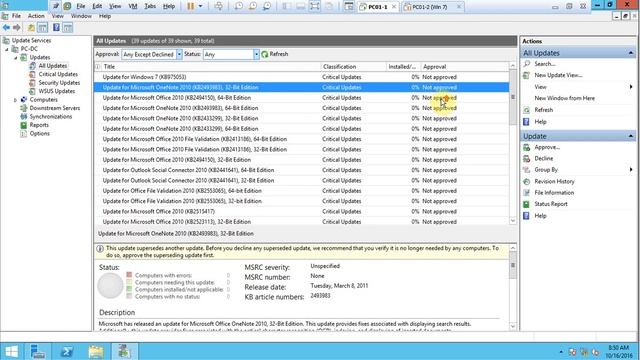The image size is (640, 360).
Task: Click the Downstream Servers node icon
Action: [x=24, y=108]
